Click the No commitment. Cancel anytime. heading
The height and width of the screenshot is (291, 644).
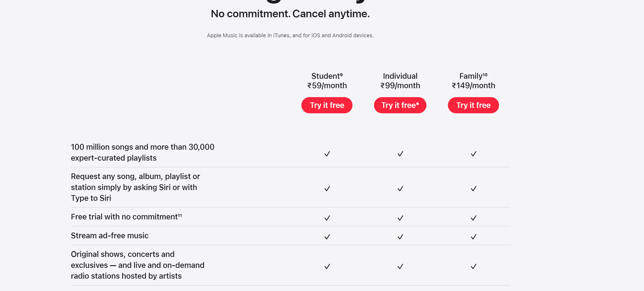pos(290,14)
